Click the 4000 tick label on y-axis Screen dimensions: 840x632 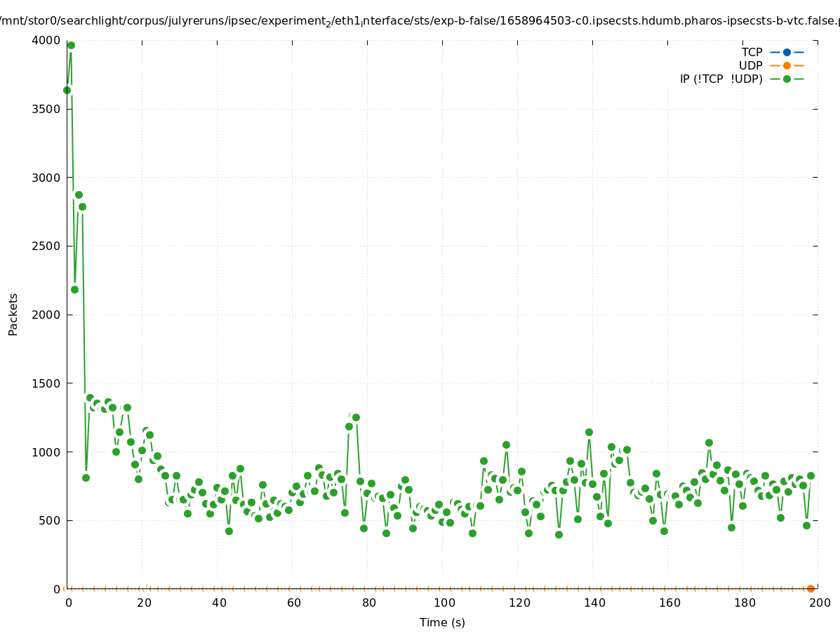pos(46,40)
